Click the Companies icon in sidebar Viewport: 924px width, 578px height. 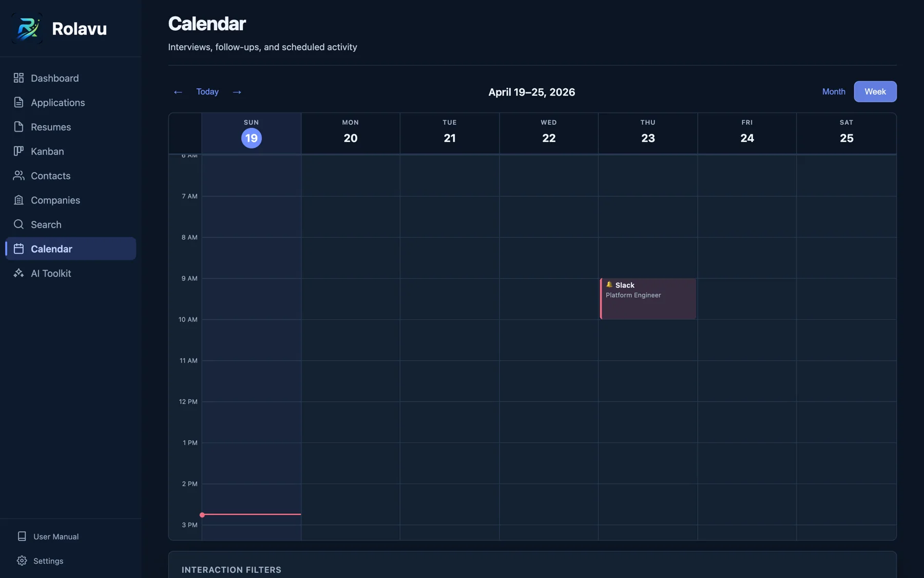[18, 200]
